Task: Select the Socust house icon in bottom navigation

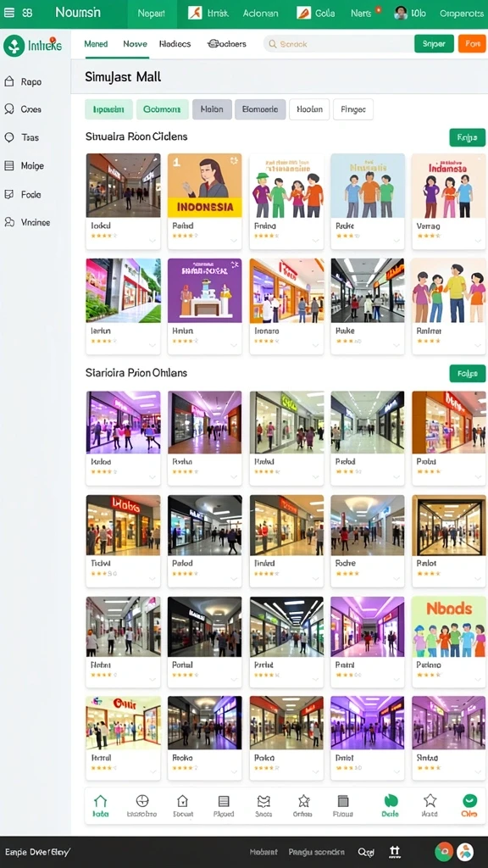Action: [183, 801]
